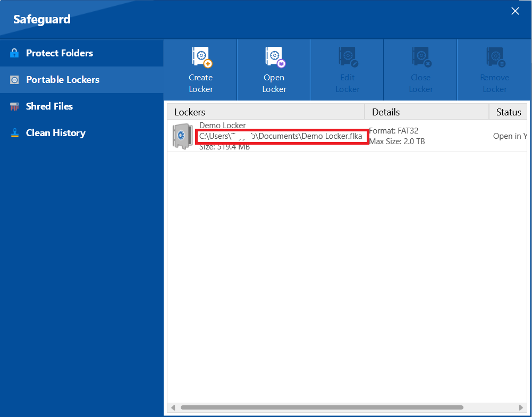The height and width of the screenshot is (417, 532).
Task: Click the safe icon beside Portable Lockers
Action: tap(14, 80)
